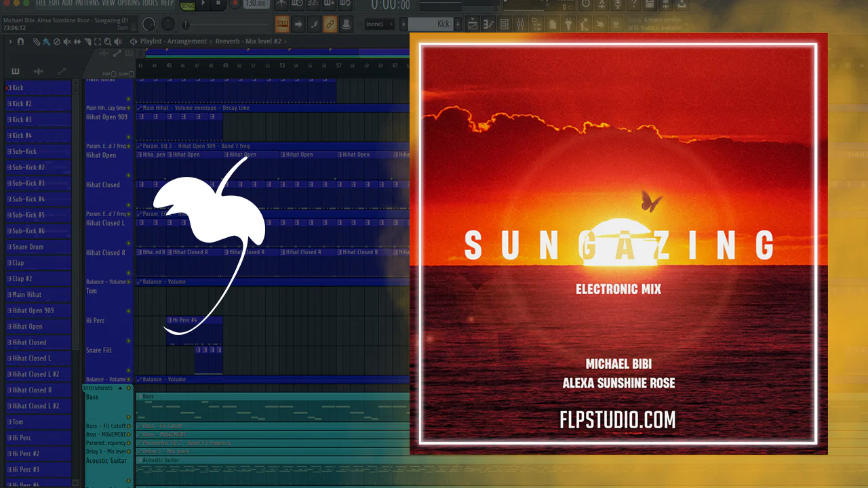Select the Clap #2 pattern

[x=37, y=279]
